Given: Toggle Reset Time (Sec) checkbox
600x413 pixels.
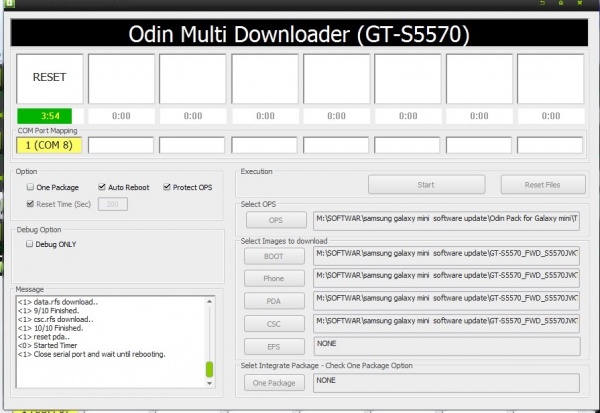Looking at the screenshot, I should (x=30, y=204).
